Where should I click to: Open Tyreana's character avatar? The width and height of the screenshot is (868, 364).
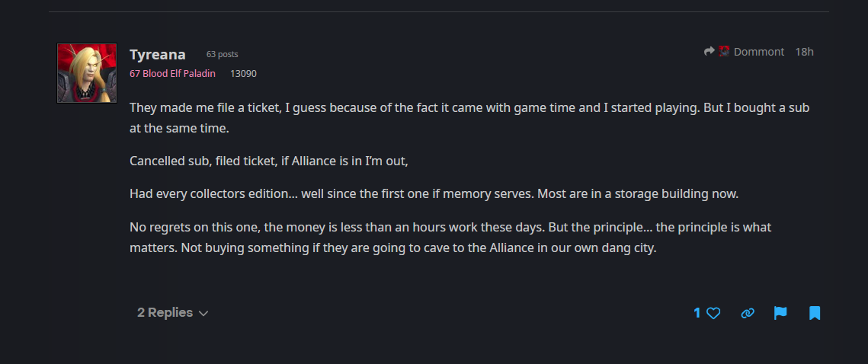click(87, 73)
